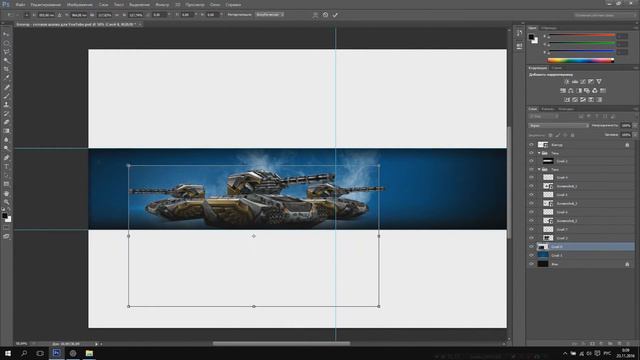
Task: Open the collapsed History panel icon
Action: (519, 33)
